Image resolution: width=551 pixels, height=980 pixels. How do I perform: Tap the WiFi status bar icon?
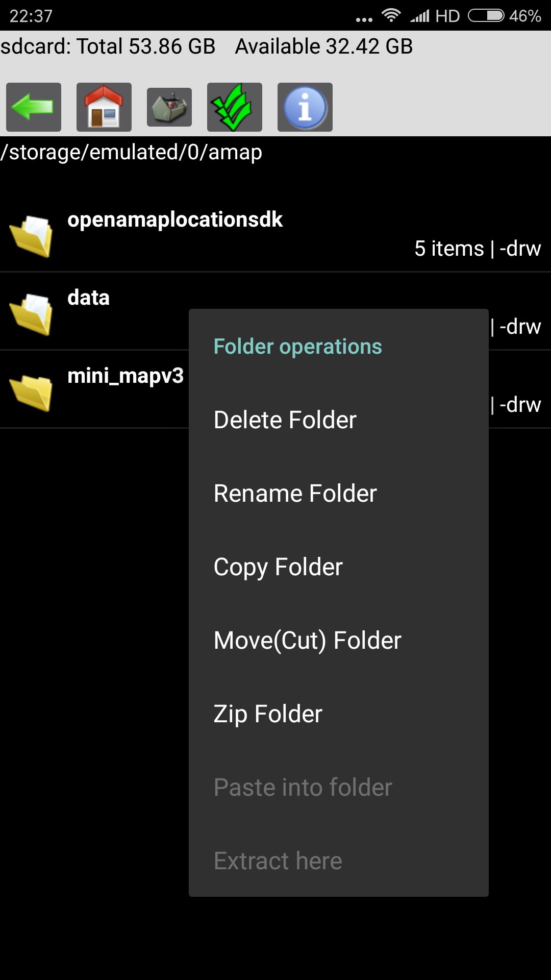tap(391, 15)
